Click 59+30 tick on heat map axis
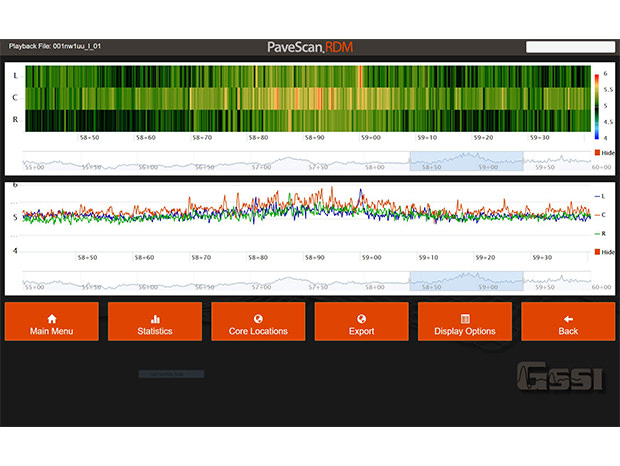620x466 pixels. 540,138
